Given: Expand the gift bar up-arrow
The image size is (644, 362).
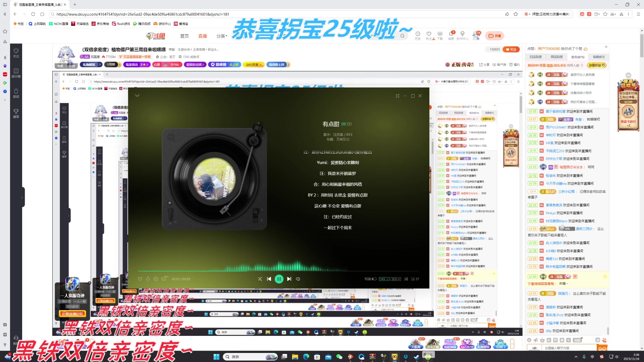Looking at the screenshot, I should click(x=512, y=344).
